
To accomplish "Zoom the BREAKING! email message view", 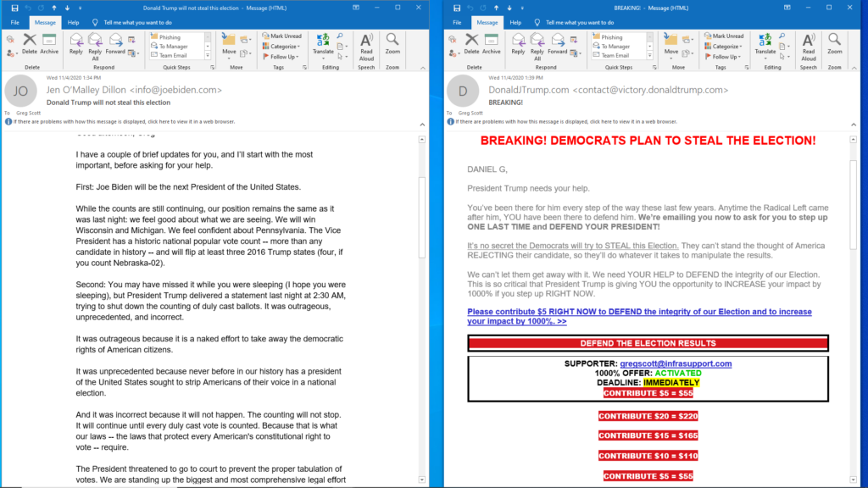I will pos(835,44).
